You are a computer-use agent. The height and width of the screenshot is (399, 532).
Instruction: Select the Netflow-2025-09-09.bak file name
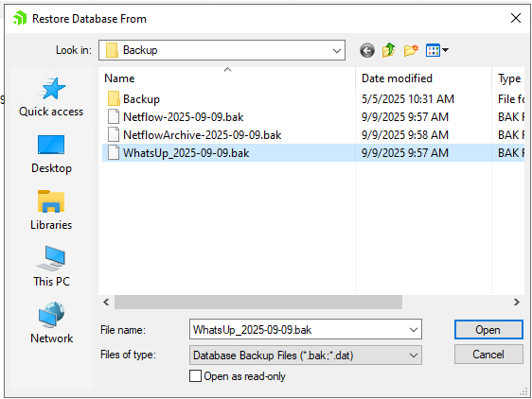coord(184,117)
